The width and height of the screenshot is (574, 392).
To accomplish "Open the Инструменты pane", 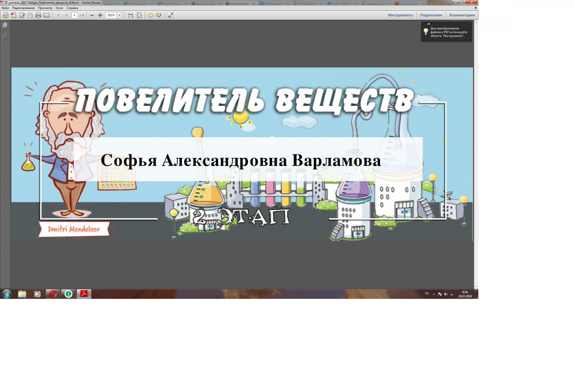I will 400,15.
